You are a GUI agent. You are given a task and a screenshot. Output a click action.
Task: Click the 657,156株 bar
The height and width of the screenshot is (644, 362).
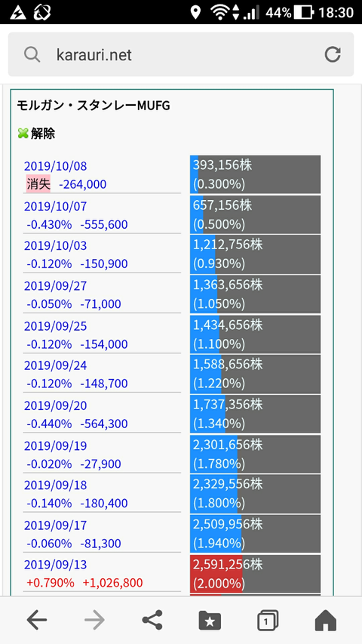(x=255, y=214)
